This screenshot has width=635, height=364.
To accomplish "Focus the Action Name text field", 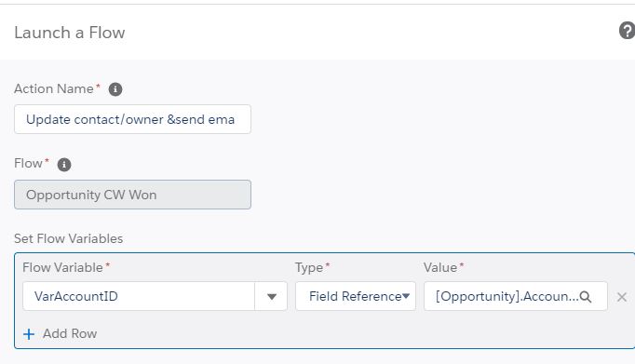I will 132,119.
